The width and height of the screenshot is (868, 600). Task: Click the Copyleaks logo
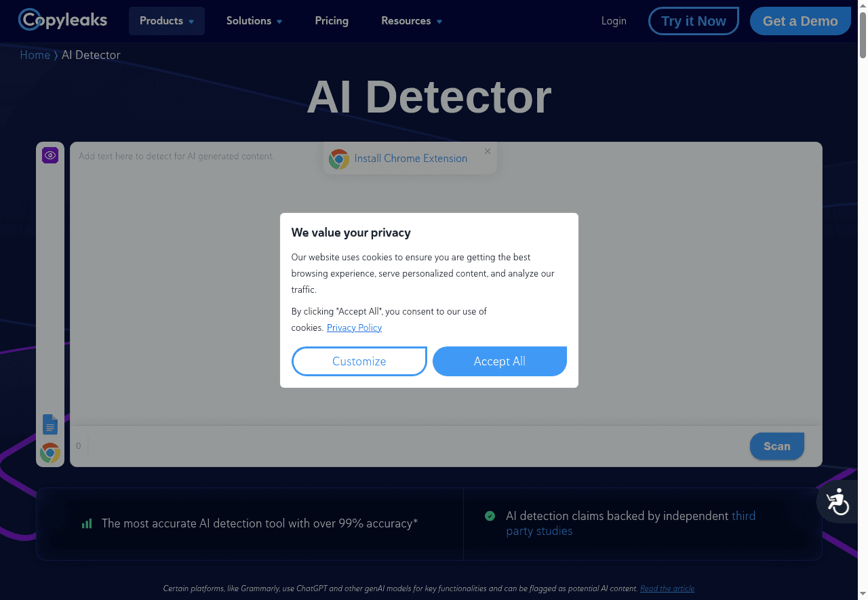62,20
